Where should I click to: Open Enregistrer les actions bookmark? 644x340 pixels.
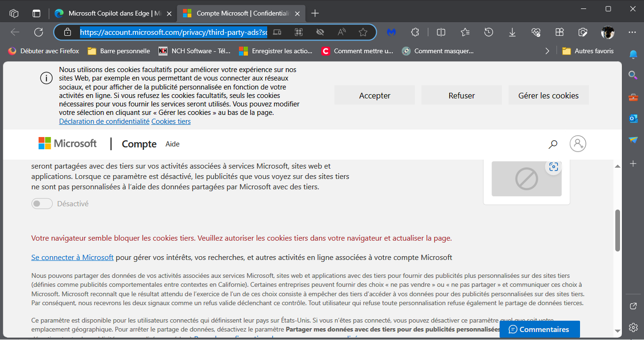point(276,51)
